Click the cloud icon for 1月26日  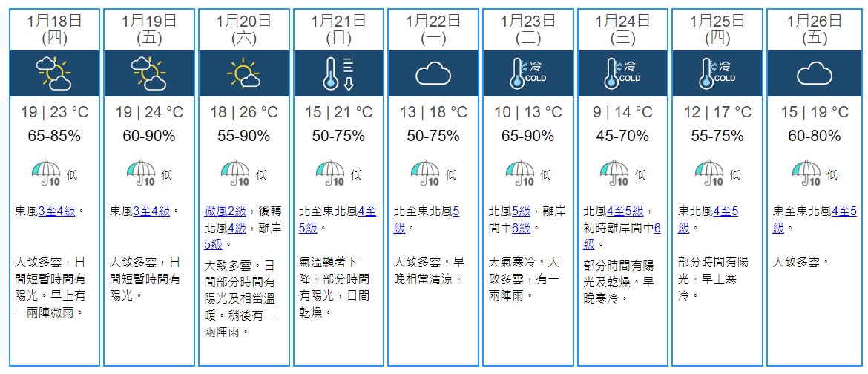tap(815, 73)
